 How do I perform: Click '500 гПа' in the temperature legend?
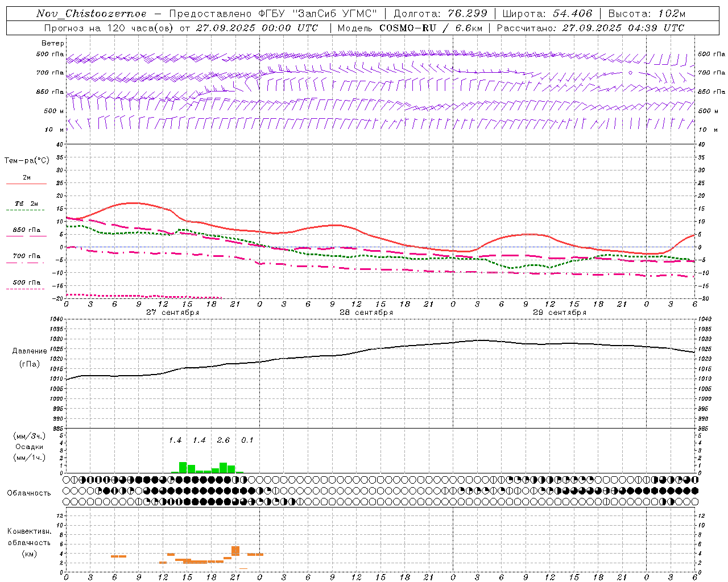tap(27, 282)
